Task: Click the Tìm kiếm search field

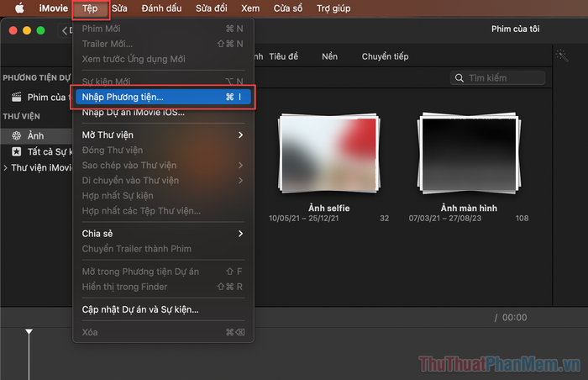Action: (497, 77)
